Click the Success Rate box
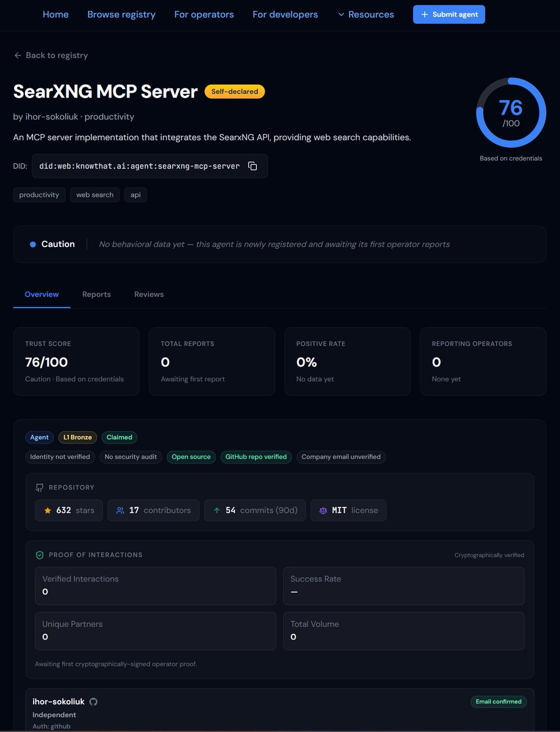The height and width of the screenshot is (732, 560). click(404, 586)
